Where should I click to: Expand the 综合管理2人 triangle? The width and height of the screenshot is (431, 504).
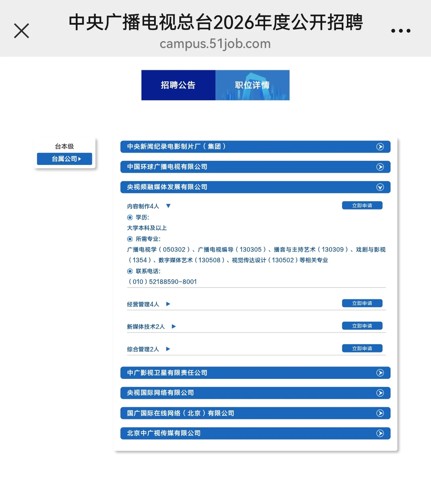coord(168,349)
